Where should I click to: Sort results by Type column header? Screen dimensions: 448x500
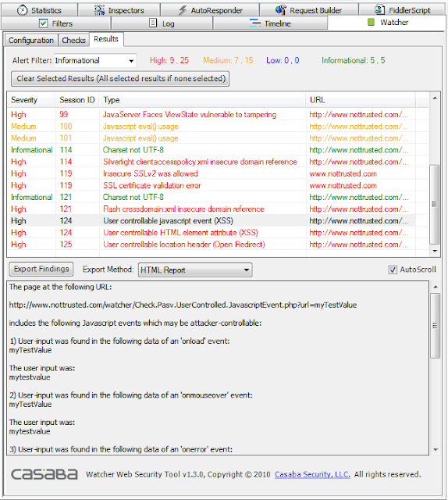[202, 100]
